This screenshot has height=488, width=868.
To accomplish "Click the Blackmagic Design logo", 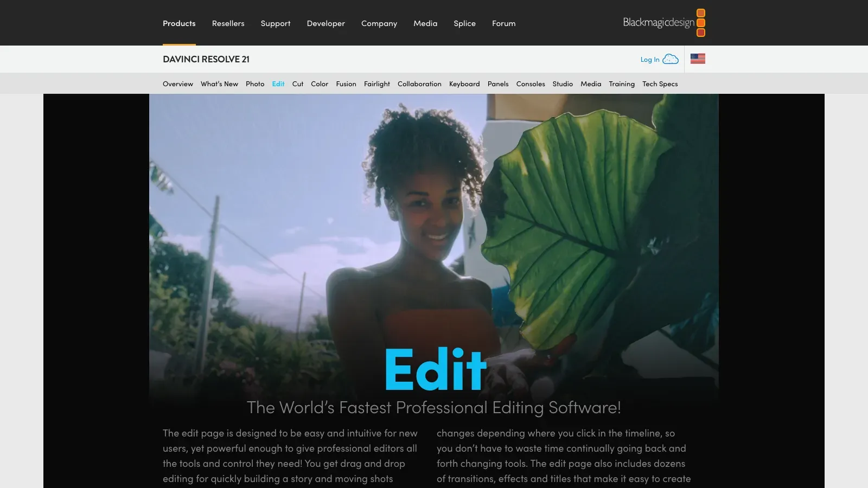I will tap(664, 23).
